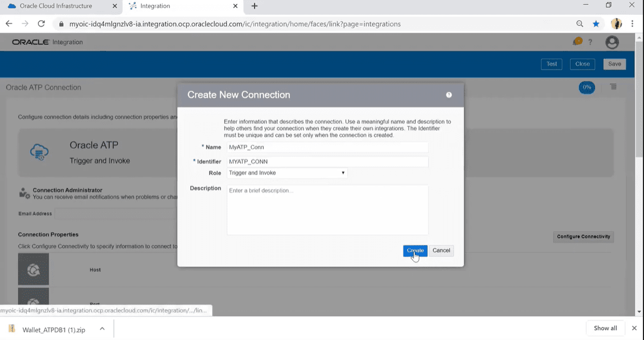
Task: Click the Description text area
Action: coord(327,210)
